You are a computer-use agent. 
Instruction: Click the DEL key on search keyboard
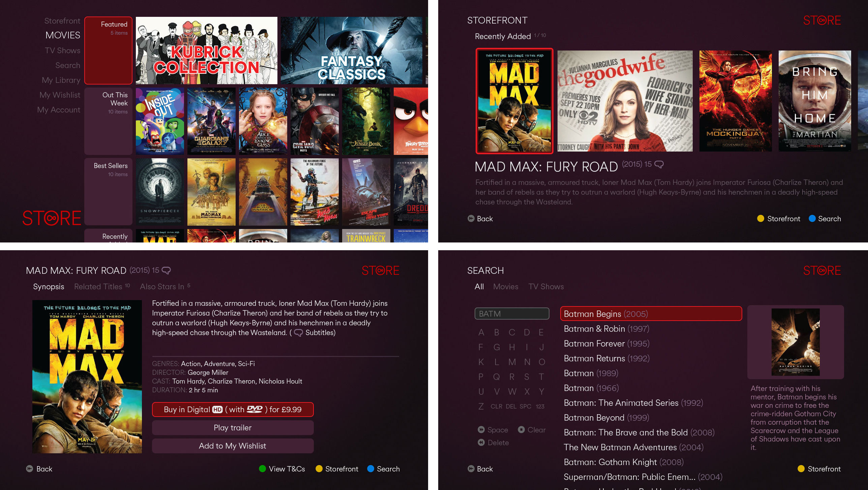[x=511, y=406]
